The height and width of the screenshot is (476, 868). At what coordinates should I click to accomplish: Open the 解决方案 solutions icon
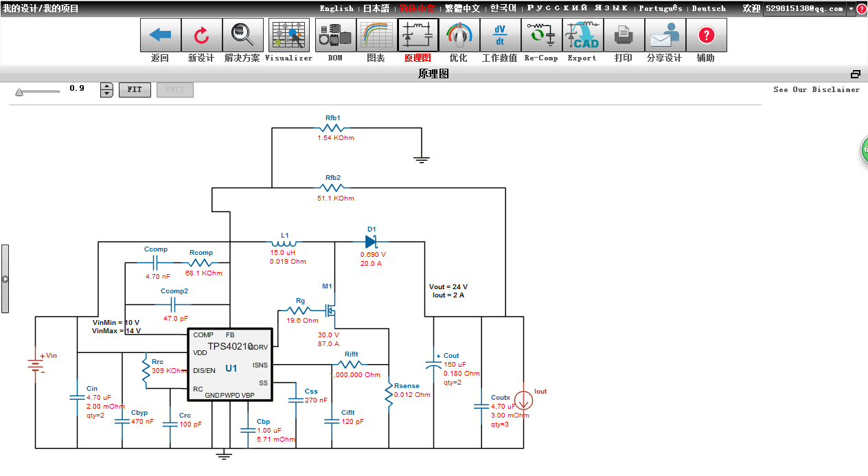[x=242, y=35]
